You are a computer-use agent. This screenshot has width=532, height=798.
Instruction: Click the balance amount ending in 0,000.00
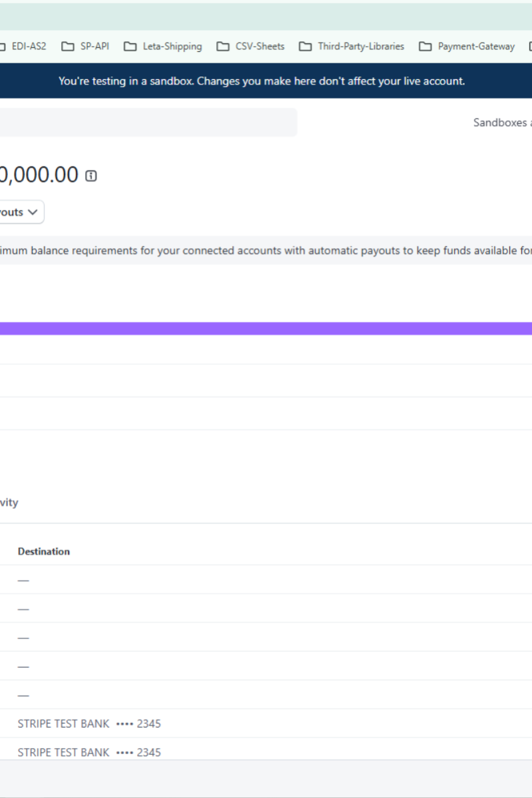[39, 175]
